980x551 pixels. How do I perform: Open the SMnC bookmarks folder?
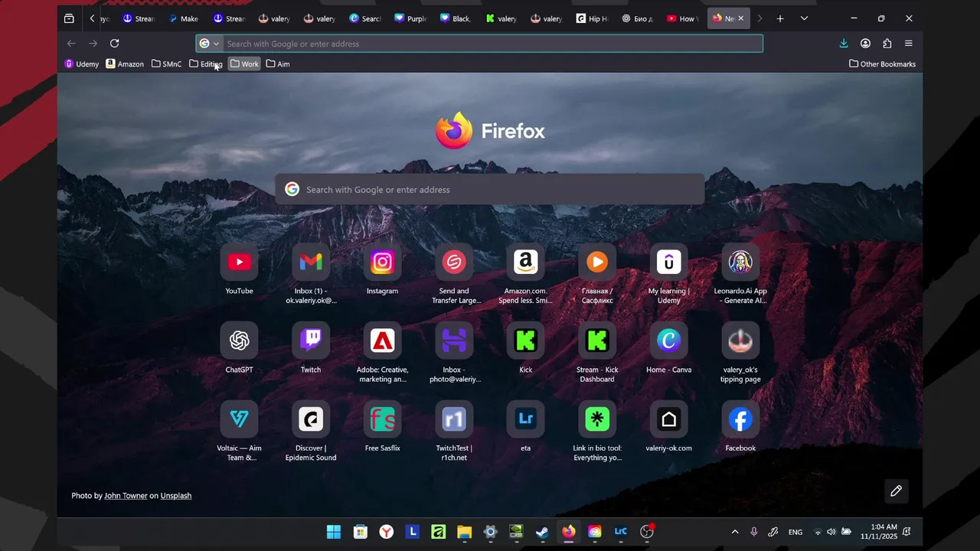(167, 64)
